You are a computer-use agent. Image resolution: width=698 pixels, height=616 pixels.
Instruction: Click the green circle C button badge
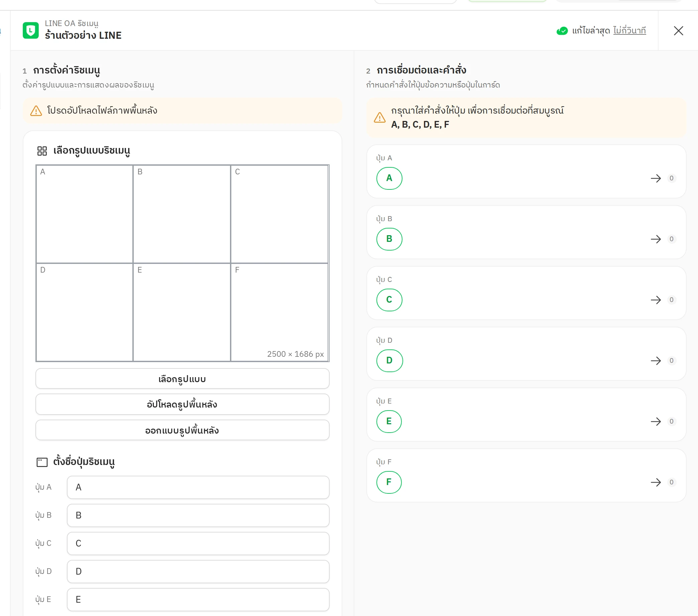click(x=389, y=300)
